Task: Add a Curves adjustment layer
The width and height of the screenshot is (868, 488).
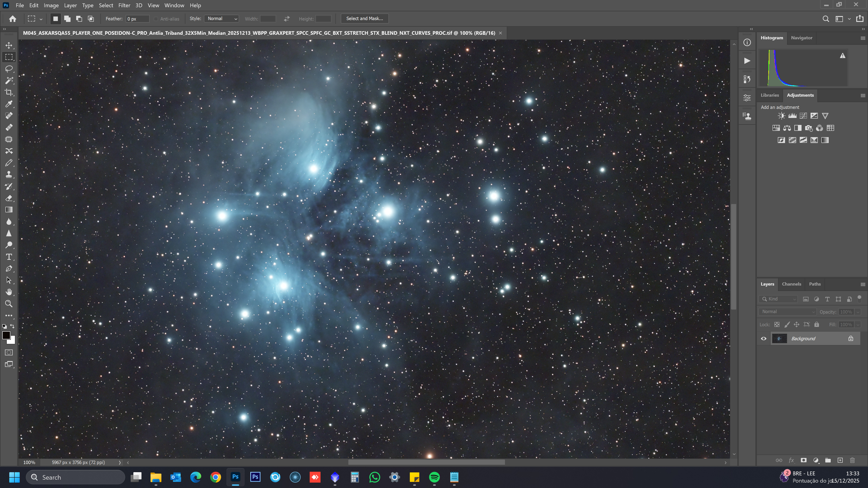Action: 803,116
